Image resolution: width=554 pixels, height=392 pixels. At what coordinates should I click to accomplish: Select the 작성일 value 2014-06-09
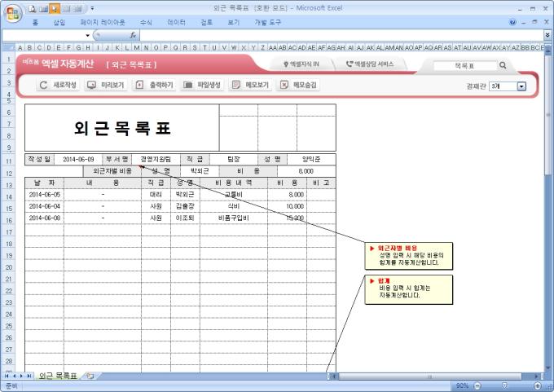pyautogui.click(x=78, y=160)
